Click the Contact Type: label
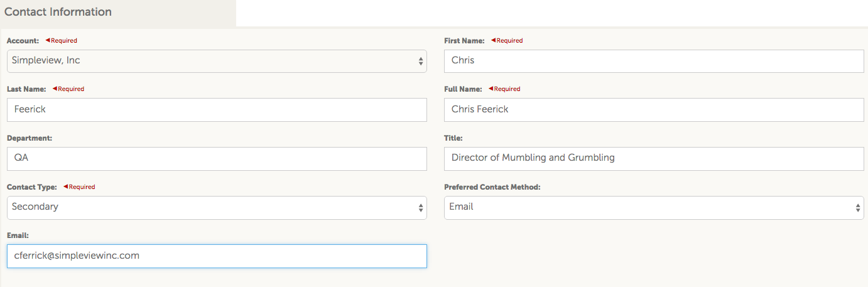Screen dimensions: 868x287 [32, 187]
